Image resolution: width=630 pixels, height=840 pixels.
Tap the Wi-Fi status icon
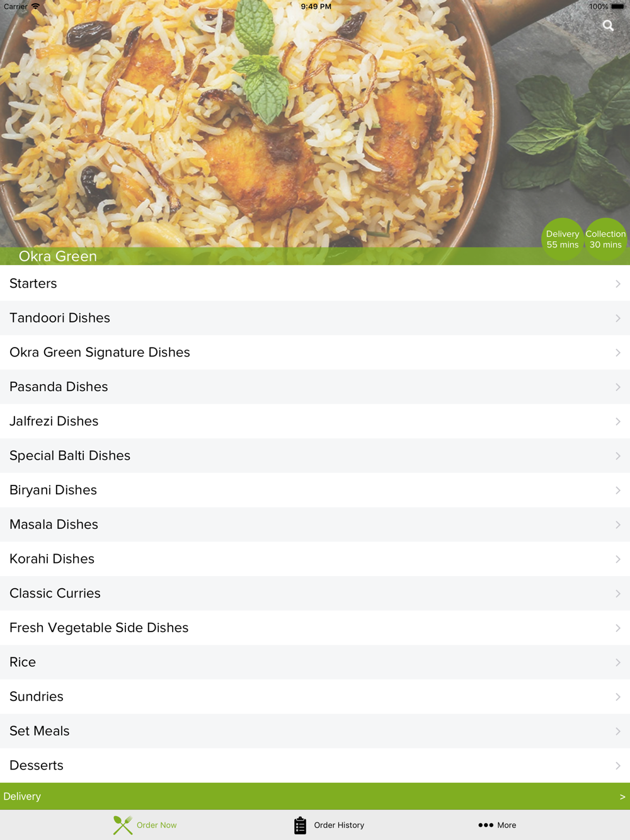pos(36,6)
